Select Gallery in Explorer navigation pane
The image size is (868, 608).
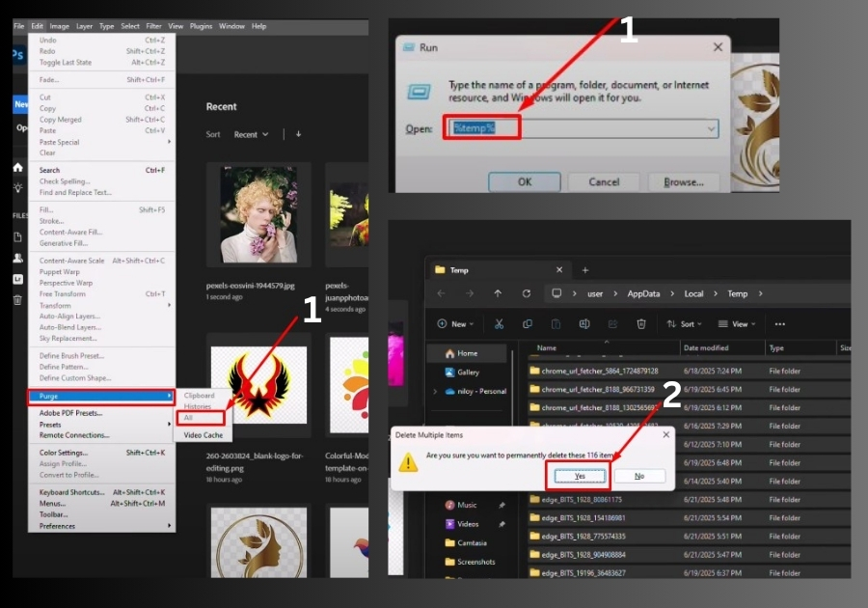(467, 373)
